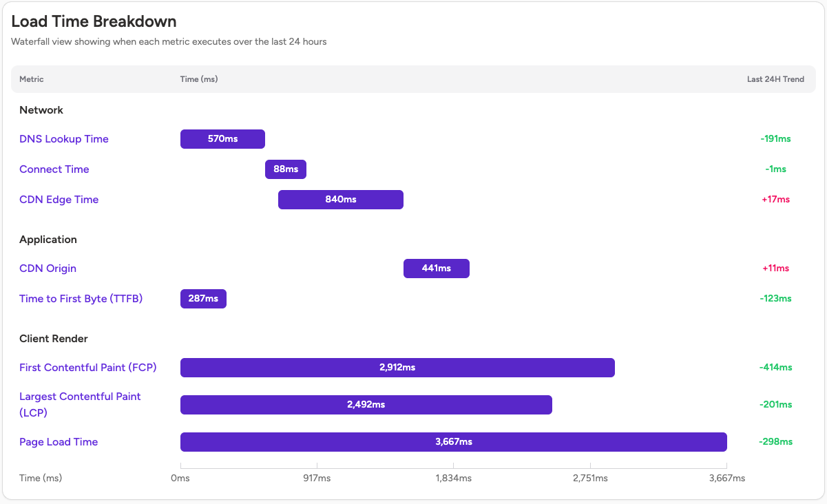Click the -414ms FCP trend value
Image resolution: width=827 pixels, height=504 pixels.
(775, 368)
